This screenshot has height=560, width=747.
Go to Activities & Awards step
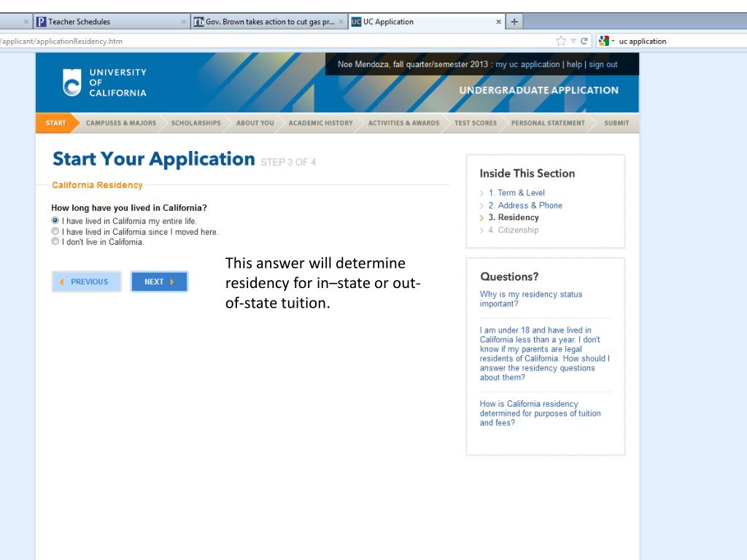tap(403, 122)
